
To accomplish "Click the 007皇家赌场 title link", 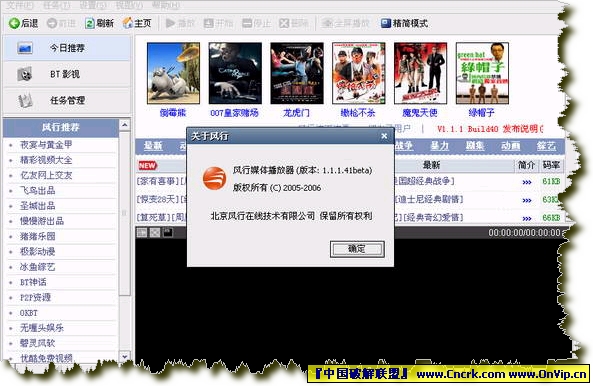I will (x=234, y=113).
